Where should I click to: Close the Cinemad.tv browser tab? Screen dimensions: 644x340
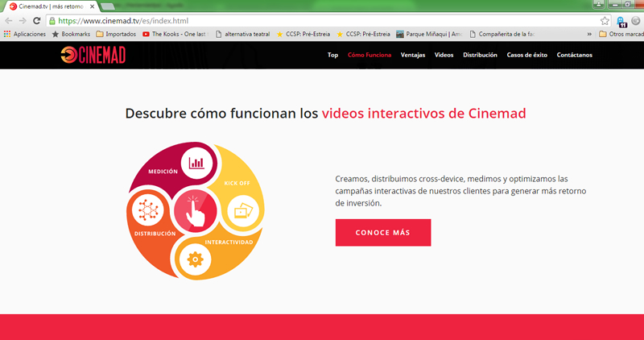pos(93,6)
